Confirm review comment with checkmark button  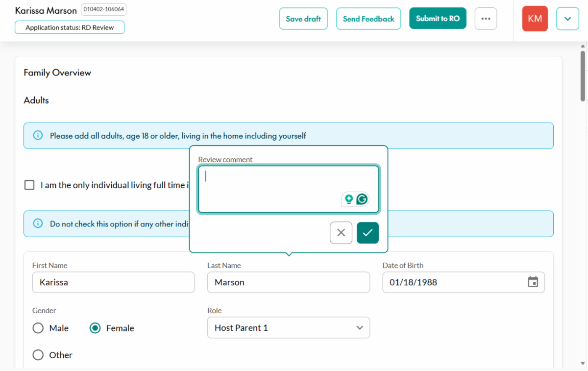point(367,233)
